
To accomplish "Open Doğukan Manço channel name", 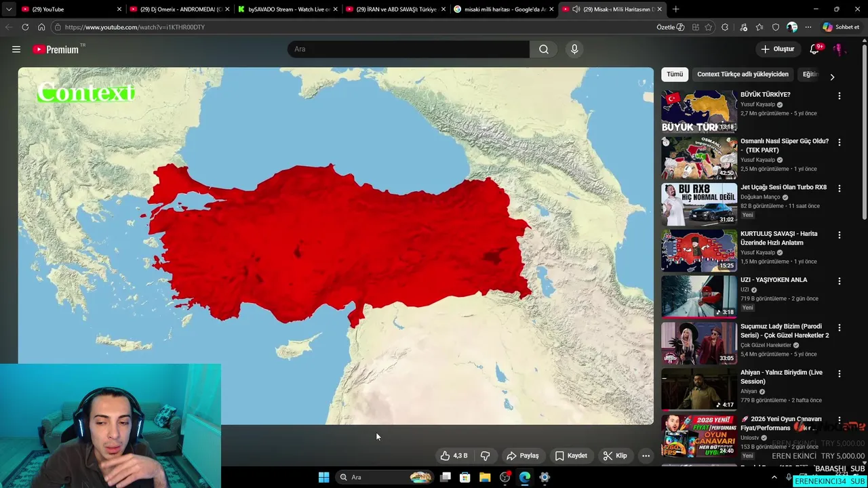I will click(760, 197).
